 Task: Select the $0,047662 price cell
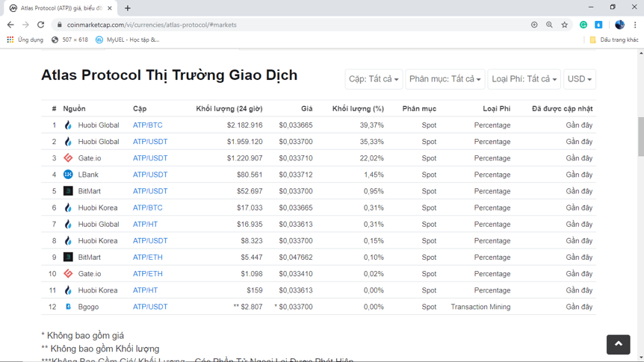(x=296, y=258)
